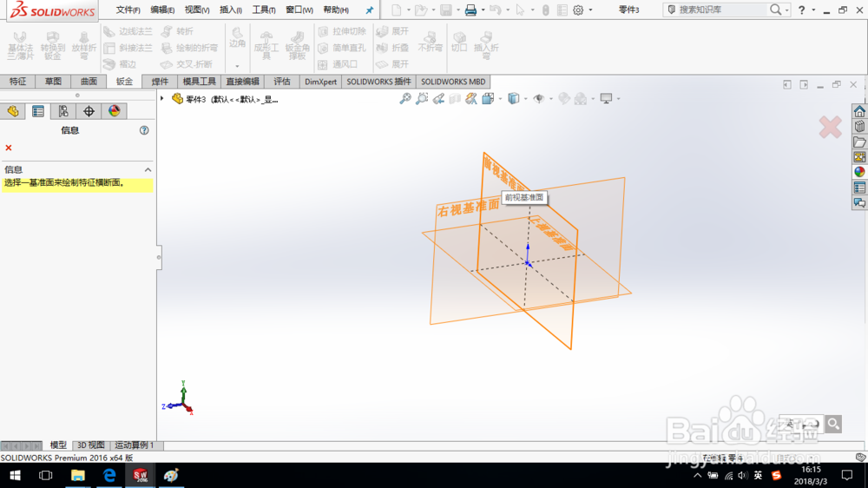Open help for the 信息 panel
The image size is (868, 488).
point(144,130)
